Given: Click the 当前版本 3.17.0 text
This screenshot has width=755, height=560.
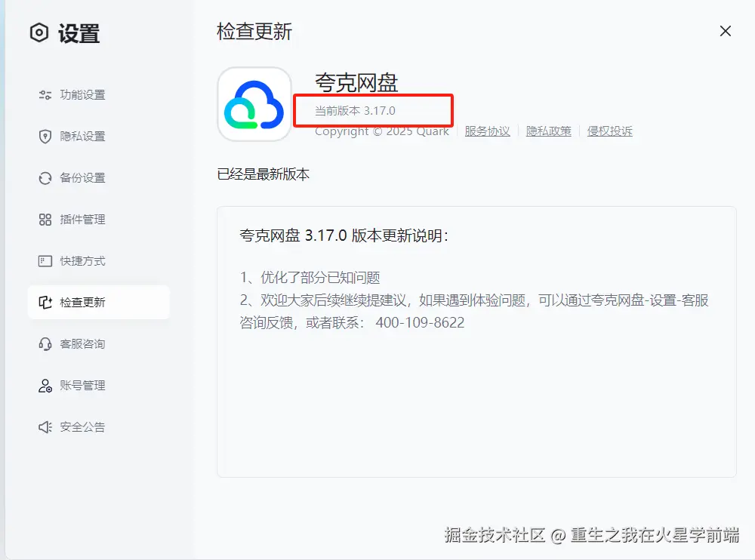Looking at the screenshot, I should click(x=355, y=111).
